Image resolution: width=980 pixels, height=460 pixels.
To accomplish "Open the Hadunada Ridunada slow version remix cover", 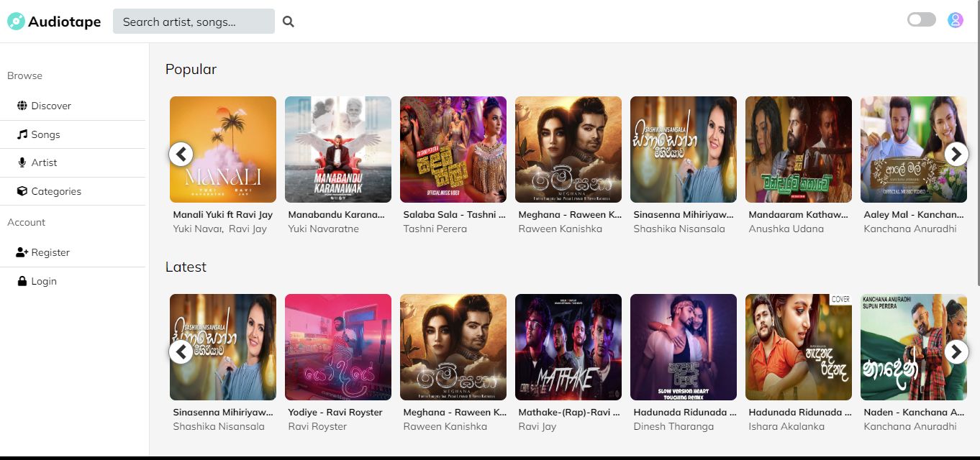I will [684, 347].
